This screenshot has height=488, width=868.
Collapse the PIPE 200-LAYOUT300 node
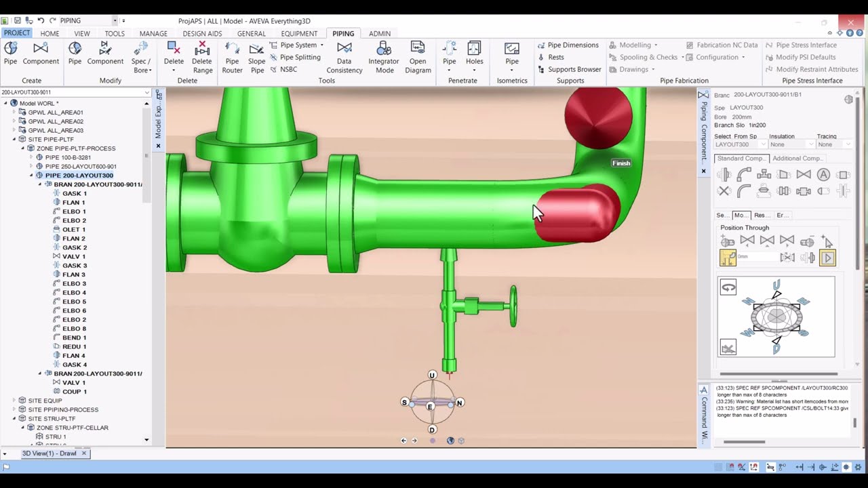(x=31, y=176)
